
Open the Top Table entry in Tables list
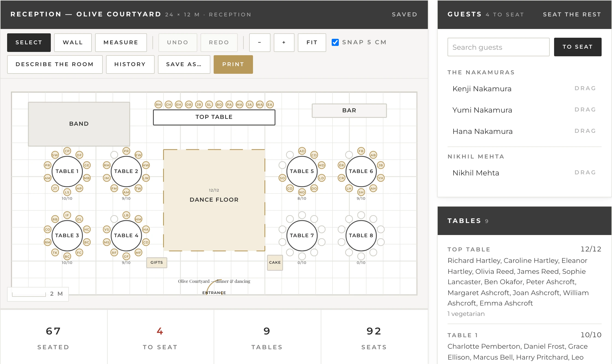(524, 281)
